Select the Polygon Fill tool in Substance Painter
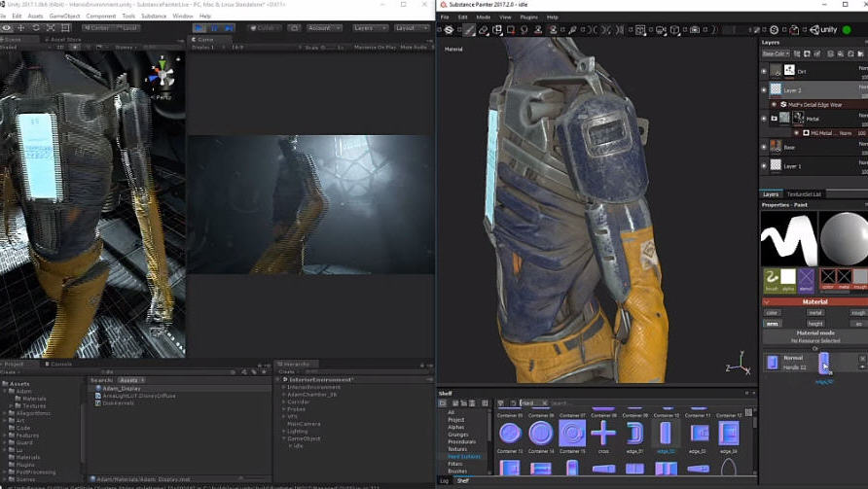 pyautogui.click(x=511, y=30)
